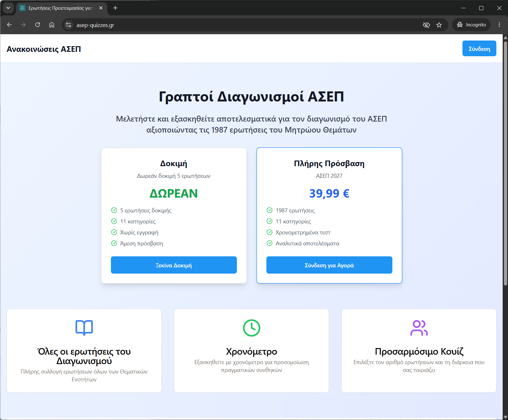
Task: Click check icon beside Χωρίς εγγραφή
Action: [x=114, y=232]
